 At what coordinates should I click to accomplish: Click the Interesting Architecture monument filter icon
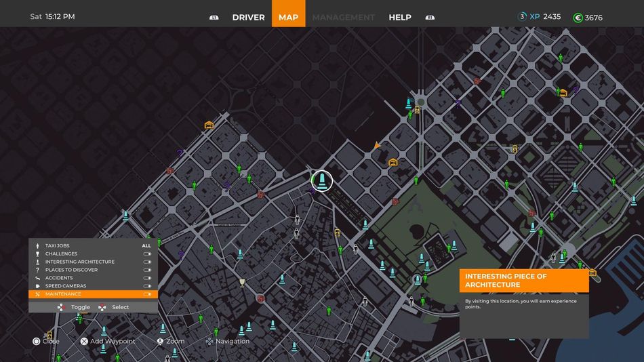tap(37, 262)
